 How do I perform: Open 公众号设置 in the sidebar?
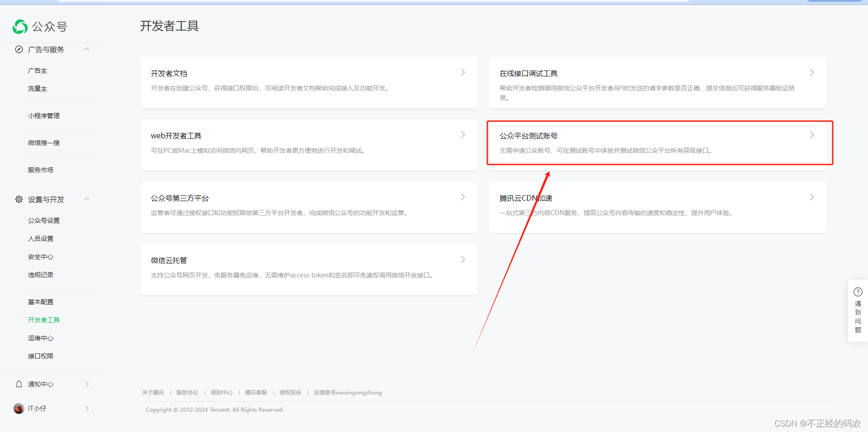tap(44, 221)
